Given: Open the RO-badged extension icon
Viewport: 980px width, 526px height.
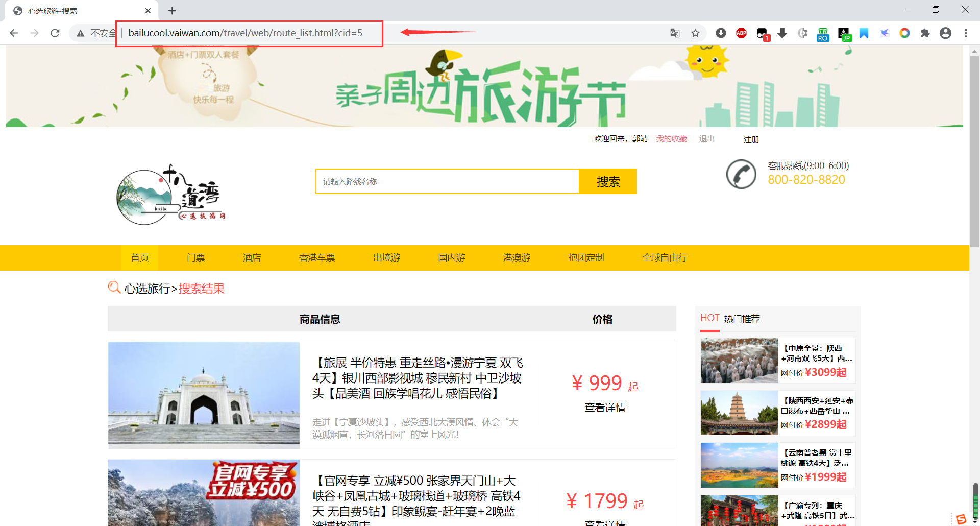Looking at the screenshot, I should pos(823,33).
